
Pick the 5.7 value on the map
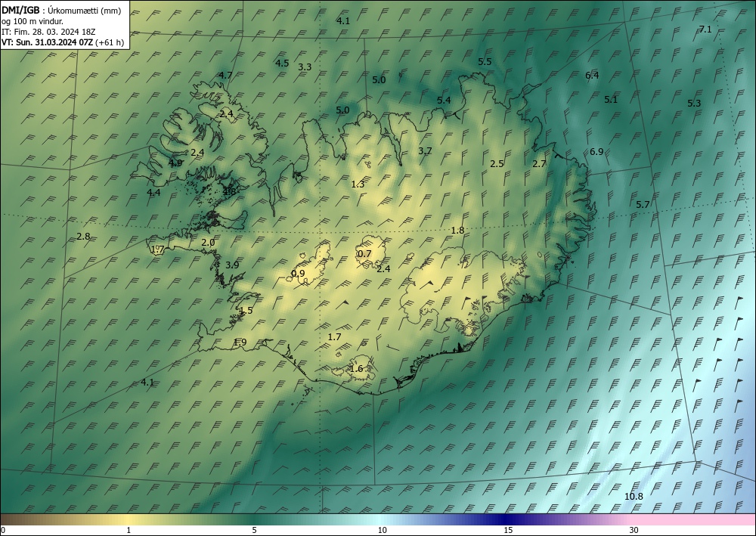click(643, 204)
